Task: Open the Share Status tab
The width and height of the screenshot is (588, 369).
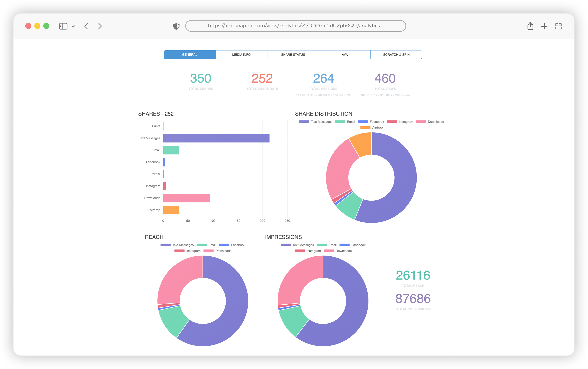Action: [x=293, y=55]
